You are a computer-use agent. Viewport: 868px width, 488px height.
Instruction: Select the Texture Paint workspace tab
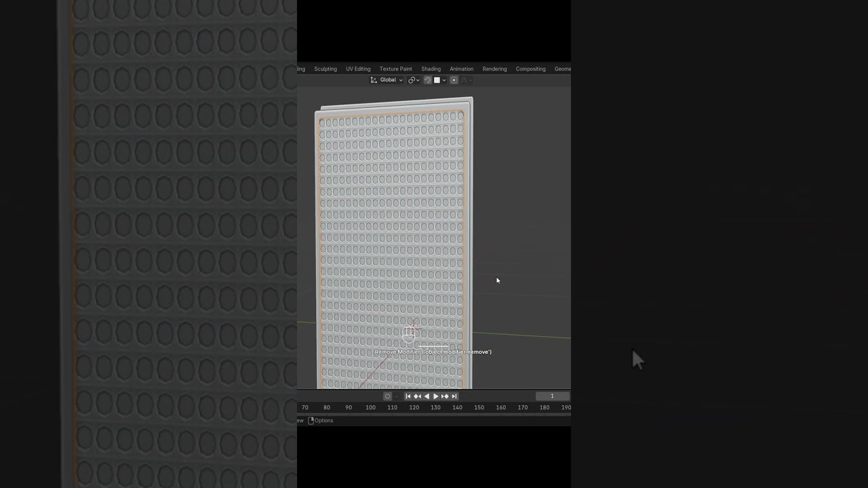[395, 68]
